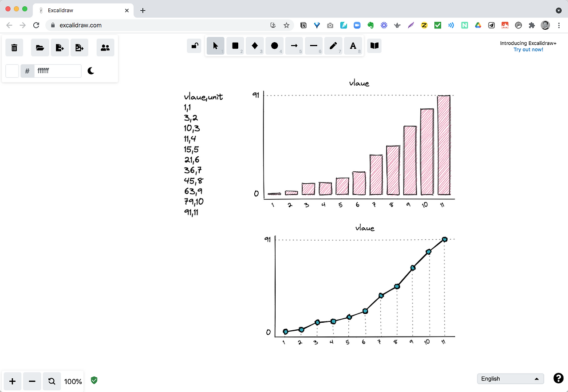Open the Notion extension icon
The width and height of the screenshot is (568, 392).
304,25
